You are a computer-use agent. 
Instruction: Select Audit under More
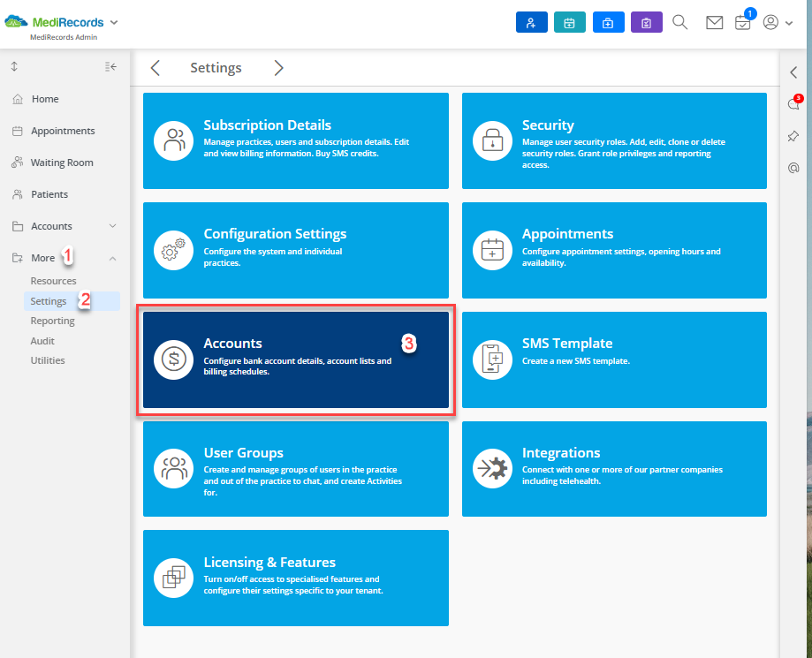click(x=42, y=341)
